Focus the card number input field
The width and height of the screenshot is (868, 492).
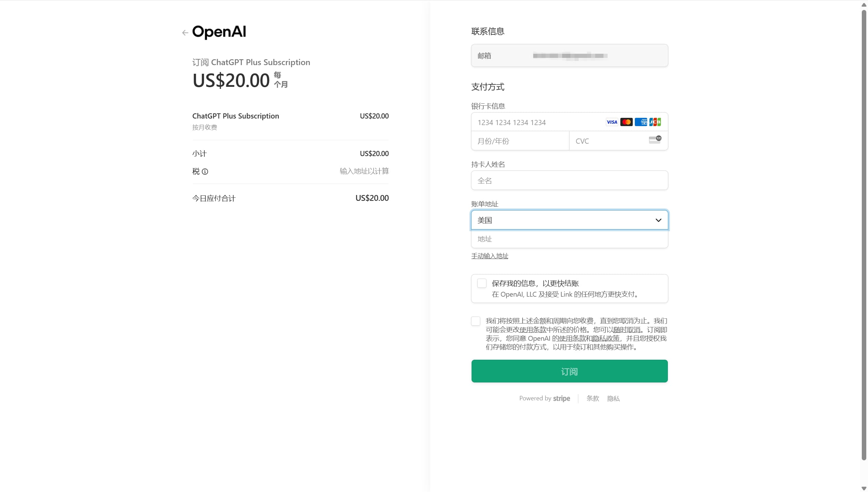tap(537, 122)
